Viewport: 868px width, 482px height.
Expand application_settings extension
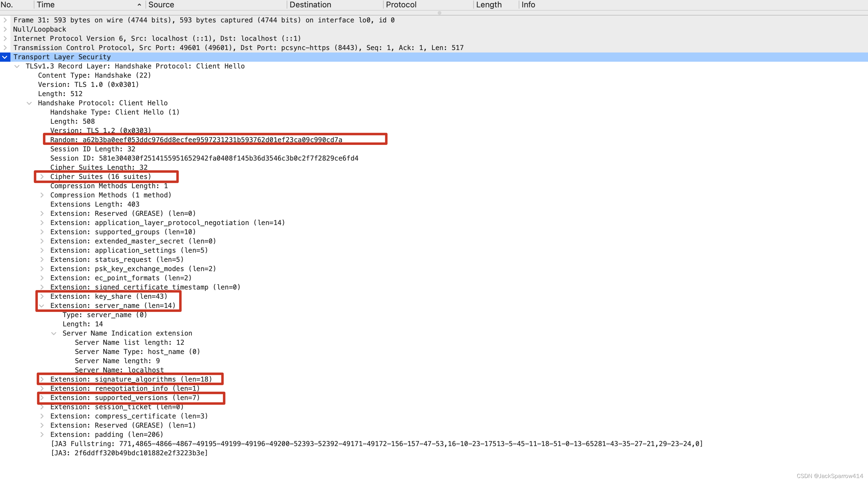(42, 251)
